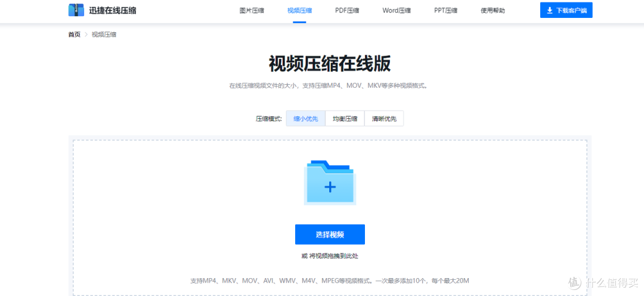Select 清晰优先 compression mode
This screenshot has height=296, width=644.
coord(384,119)
